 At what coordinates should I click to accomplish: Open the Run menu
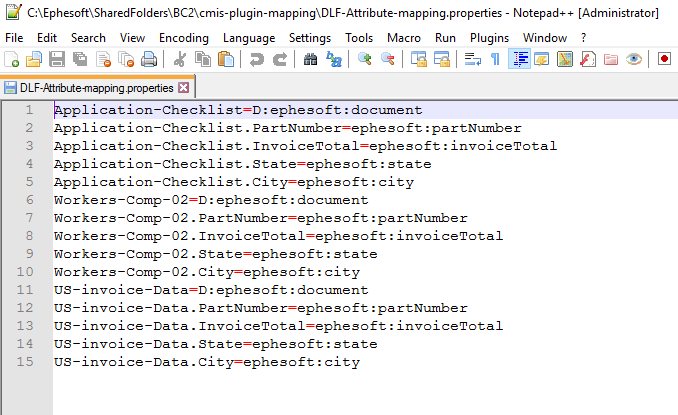tap(445, 38)
